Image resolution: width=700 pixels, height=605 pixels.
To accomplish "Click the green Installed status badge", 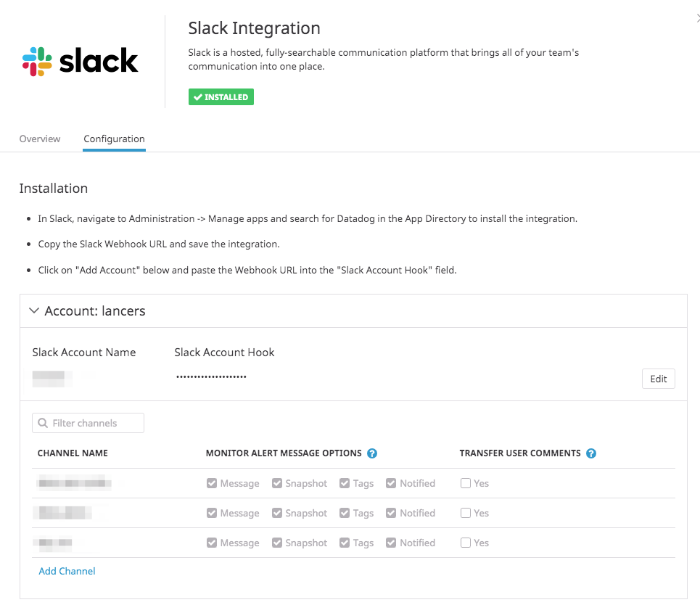I will 221,97.
